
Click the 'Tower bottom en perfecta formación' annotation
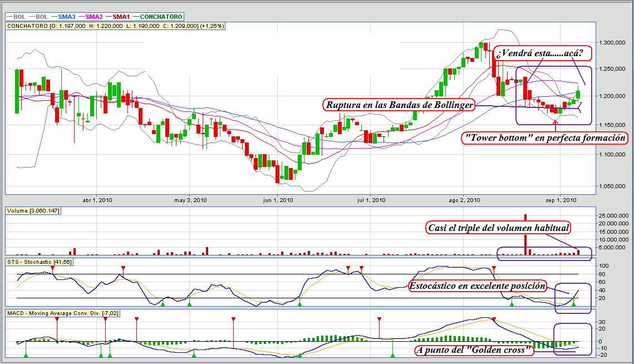pos(545,138)
